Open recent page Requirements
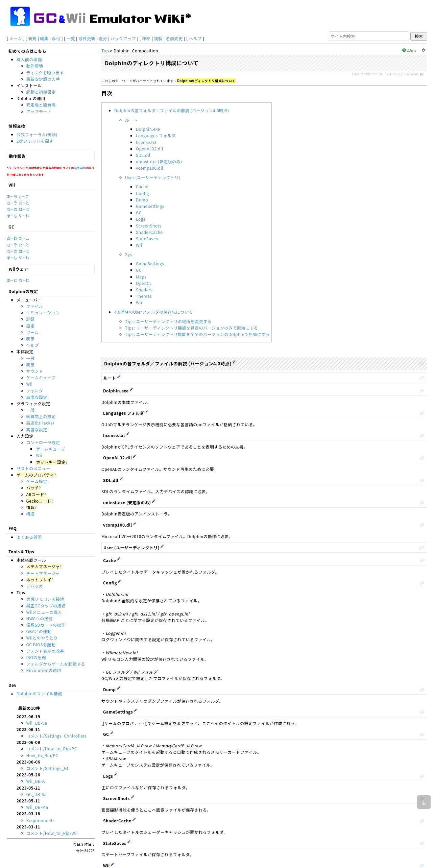The image size is (434, 868). coord(40,821)
